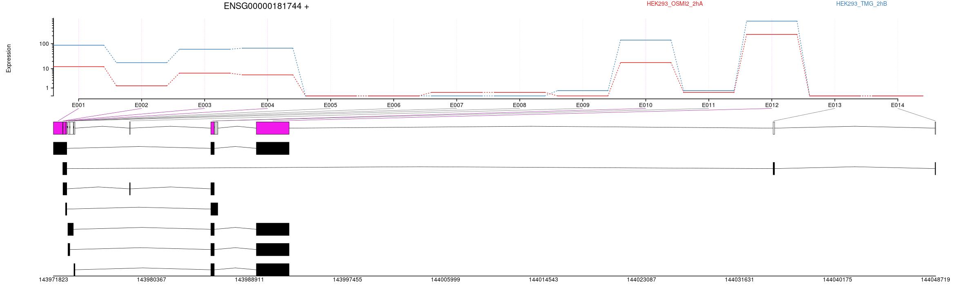
Task: Click the Expression y-axis label
Action: 9,58
